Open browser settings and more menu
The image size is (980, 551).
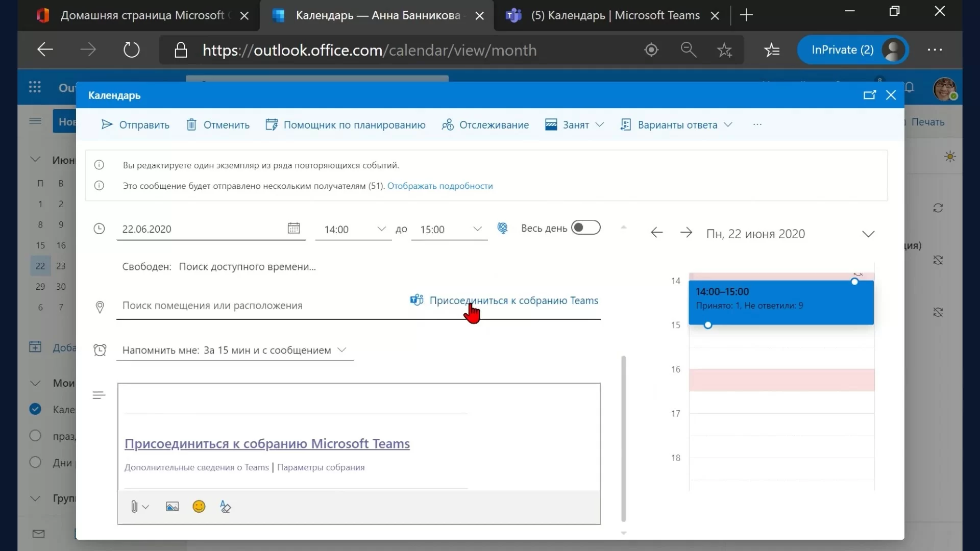935,49
